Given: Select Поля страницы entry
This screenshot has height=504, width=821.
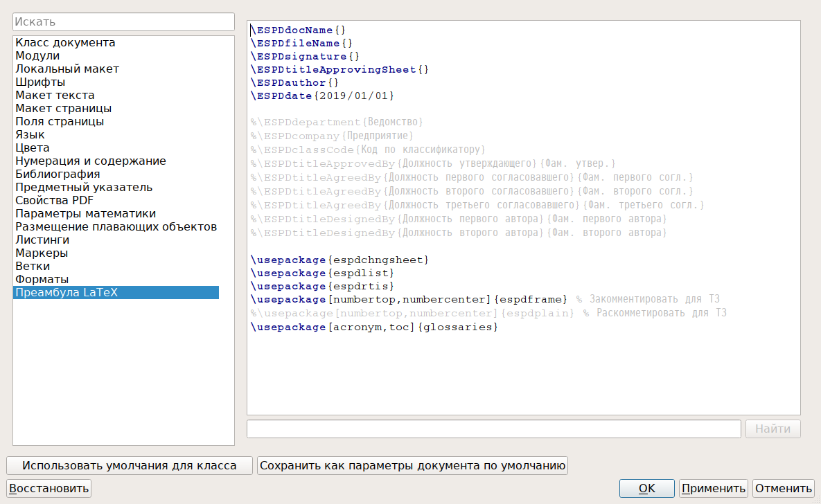Looking at the screenshot, I should point(60,121).
